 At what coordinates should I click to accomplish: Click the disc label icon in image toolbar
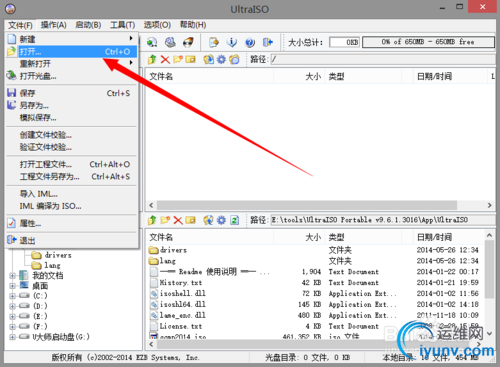234,60
